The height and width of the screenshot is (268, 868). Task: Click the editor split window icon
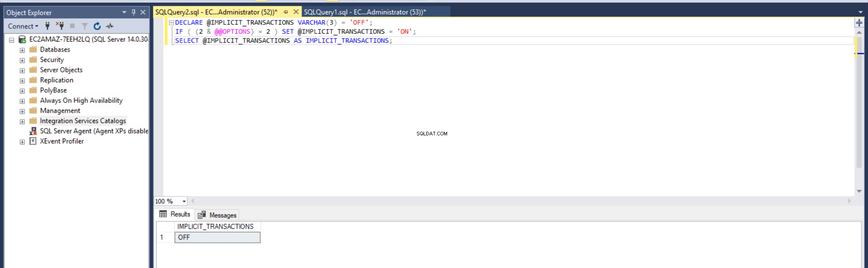[859, 23]
